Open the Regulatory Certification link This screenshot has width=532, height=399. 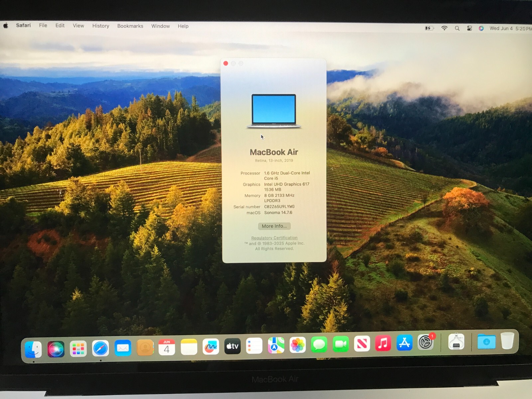(x=274, y=238)
